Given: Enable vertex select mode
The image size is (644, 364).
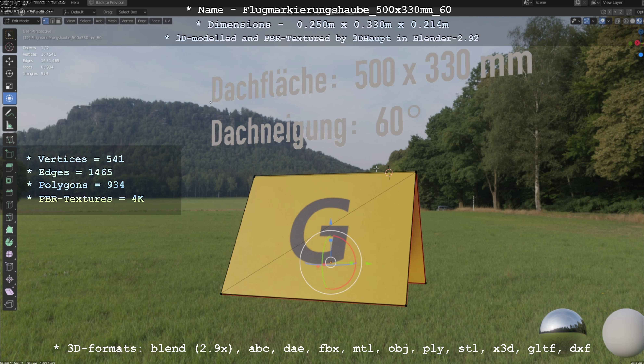Looking at the screenshot, I should 45,21.
